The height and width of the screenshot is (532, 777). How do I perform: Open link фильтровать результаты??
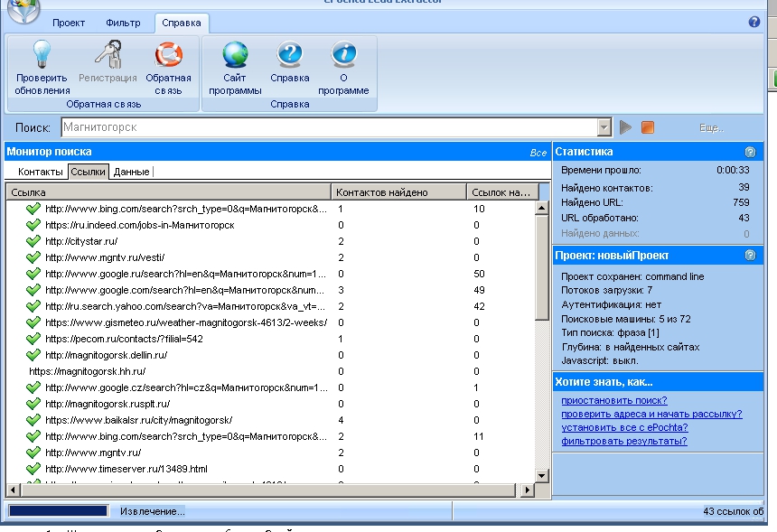[624, 441]
